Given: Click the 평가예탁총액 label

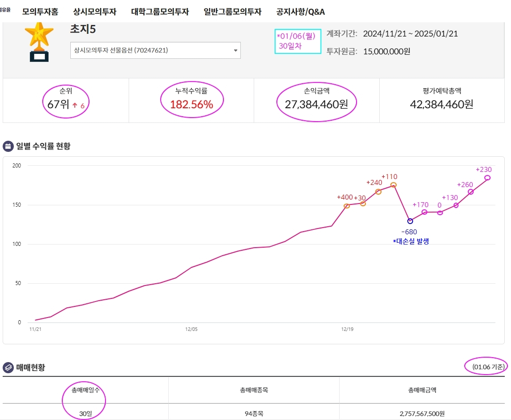Looking at the screenshot, I should pyautogui.click(x=442, y=91).
